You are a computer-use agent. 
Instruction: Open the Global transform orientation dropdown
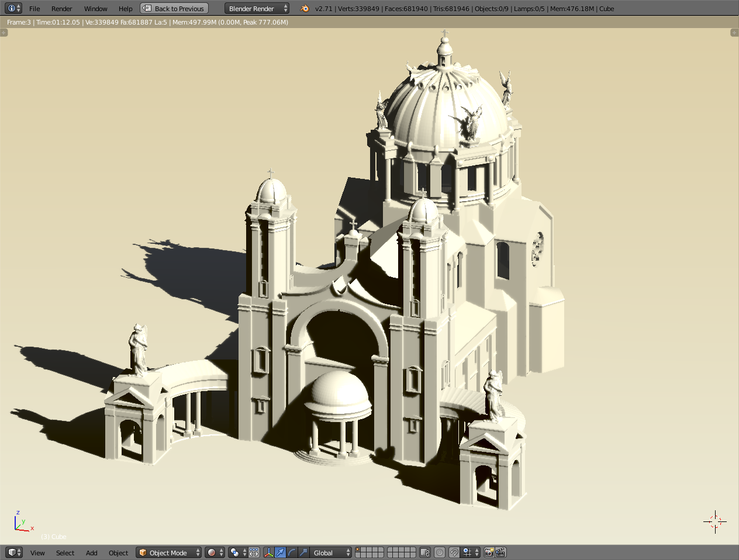[x=331, y=552]
